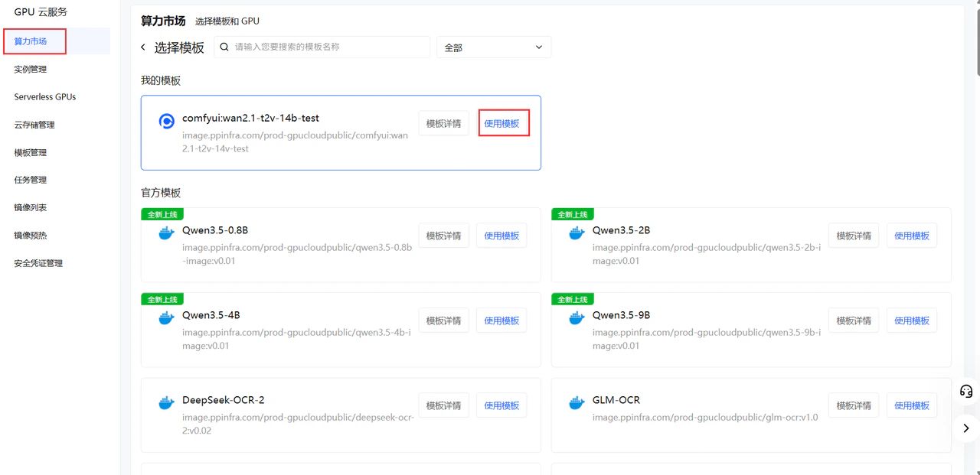
Task: Click the search magnifier icon
Action: [x=224, y=47]
